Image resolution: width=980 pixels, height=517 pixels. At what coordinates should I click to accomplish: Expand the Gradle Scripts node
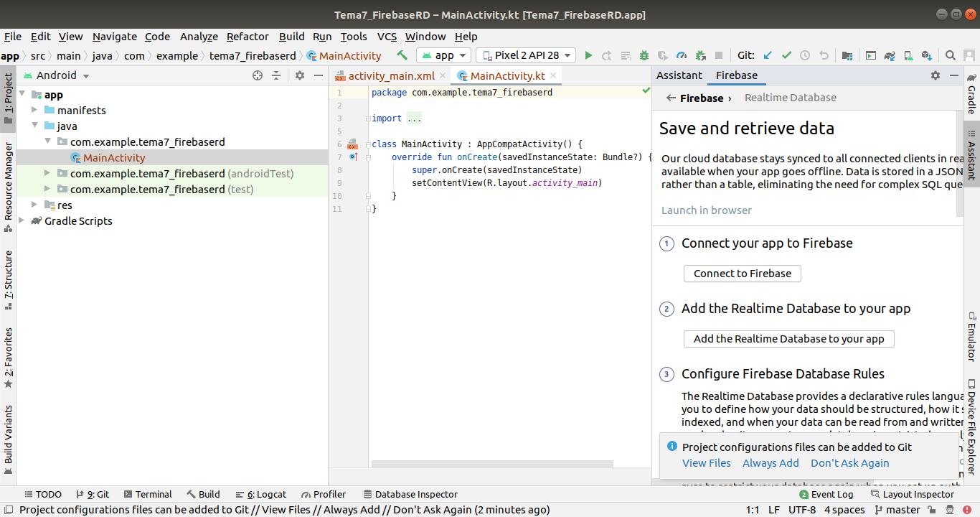22,221
